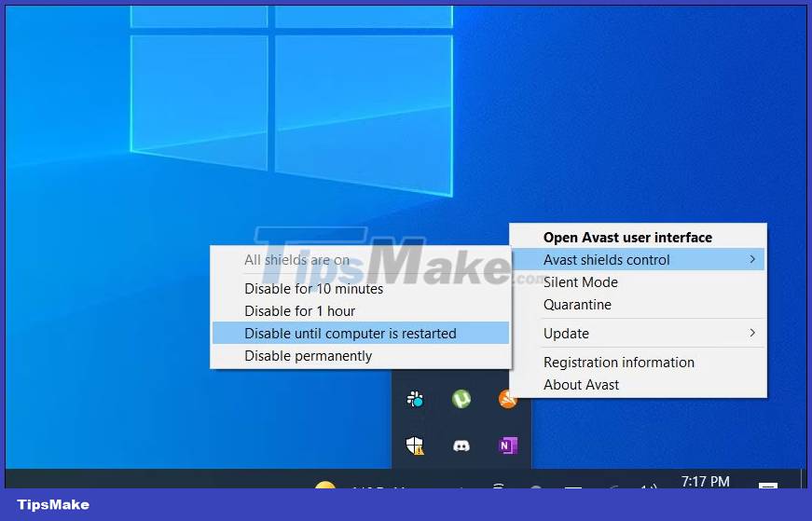The image size is (812, 521).
Task: Expand the Update submenu arrow
Action: click(x=752, y=333)
